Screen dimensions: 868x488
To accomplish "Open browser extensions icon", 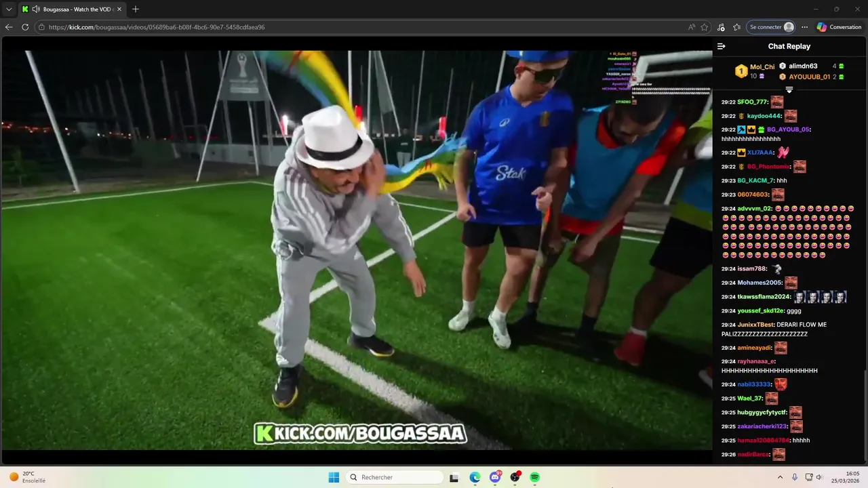I will [721, 27].
